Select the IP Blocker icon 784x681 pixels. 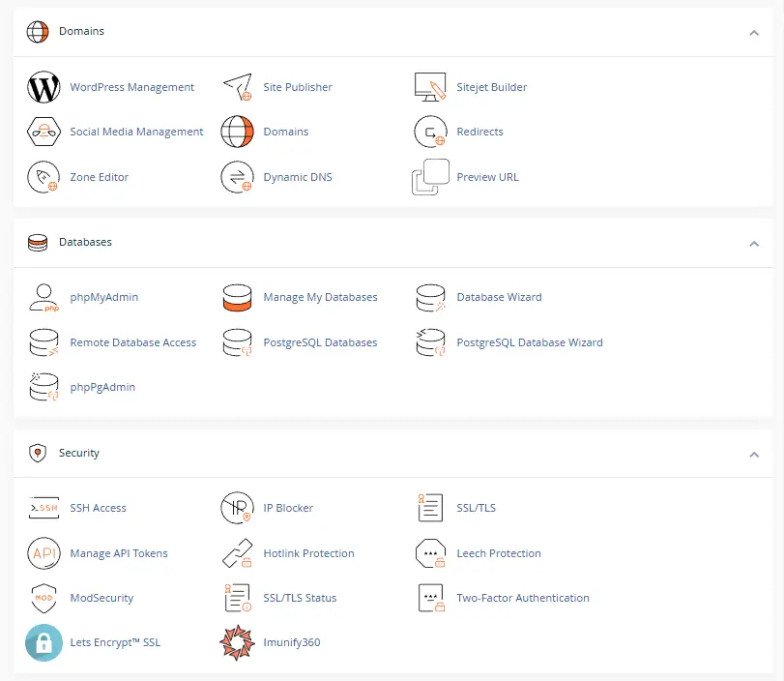[236, 507]
